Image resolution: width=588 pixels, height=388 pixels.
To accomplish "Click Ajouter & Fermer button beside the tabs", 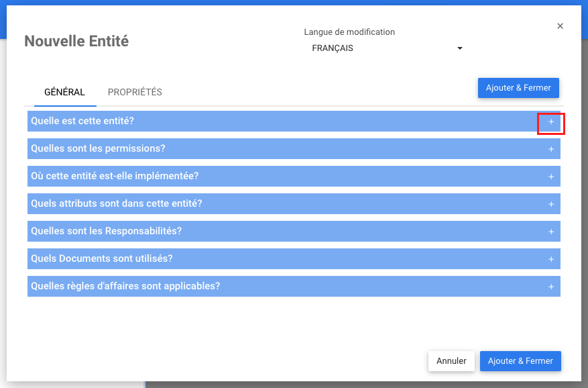I will pyautogui.click(x=518, y=88).
